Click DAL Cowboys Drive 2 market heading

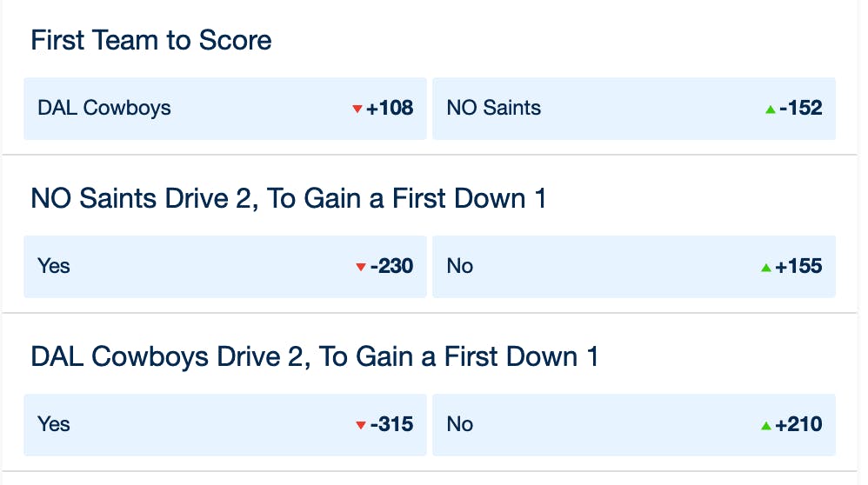click(315, 356)
